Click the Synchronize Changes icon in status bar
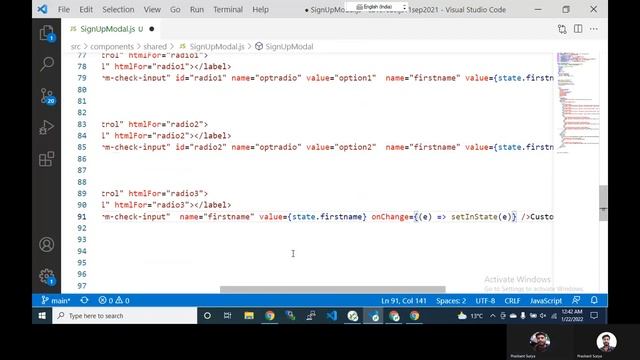 (x=84, y=300)
